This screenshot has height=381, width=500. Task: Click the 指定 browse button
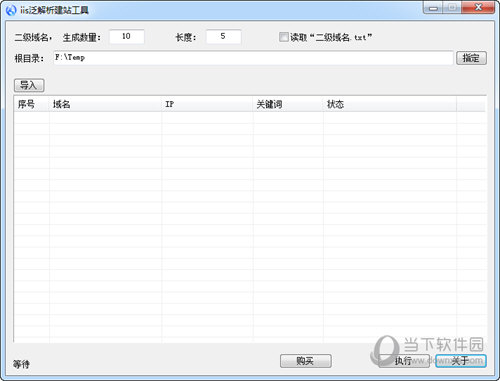coord(471,58)
